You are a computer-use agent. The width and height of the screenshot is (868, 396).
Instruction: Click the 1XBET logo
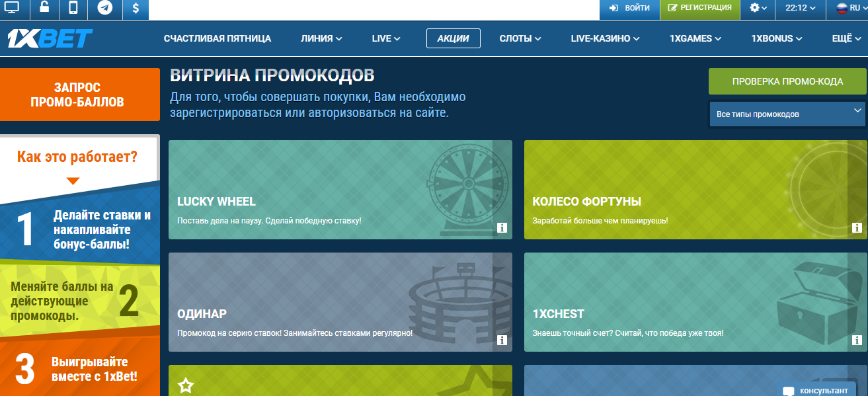[50, 38]
